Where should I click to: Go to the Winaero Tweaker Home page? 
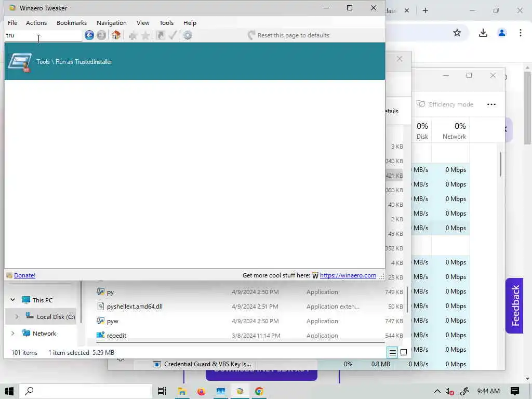pyautogui.click(x=116, y=35)
